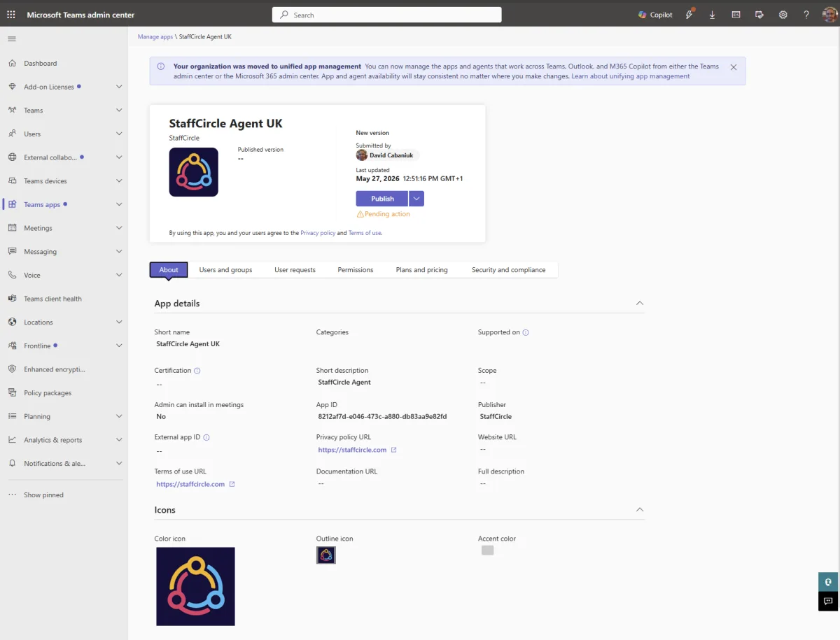Expand Frontline section
840x640 pixels.
tap(119, 346)
